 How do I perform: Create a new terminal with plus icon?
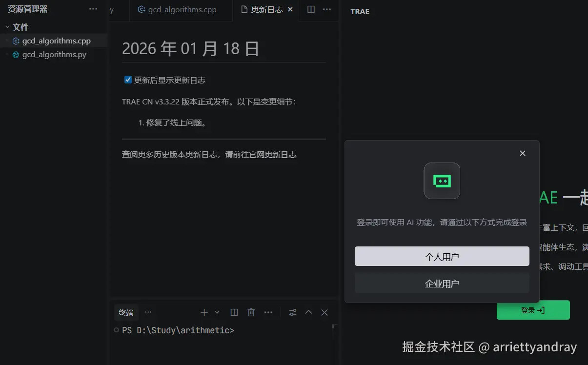(204, 312)
